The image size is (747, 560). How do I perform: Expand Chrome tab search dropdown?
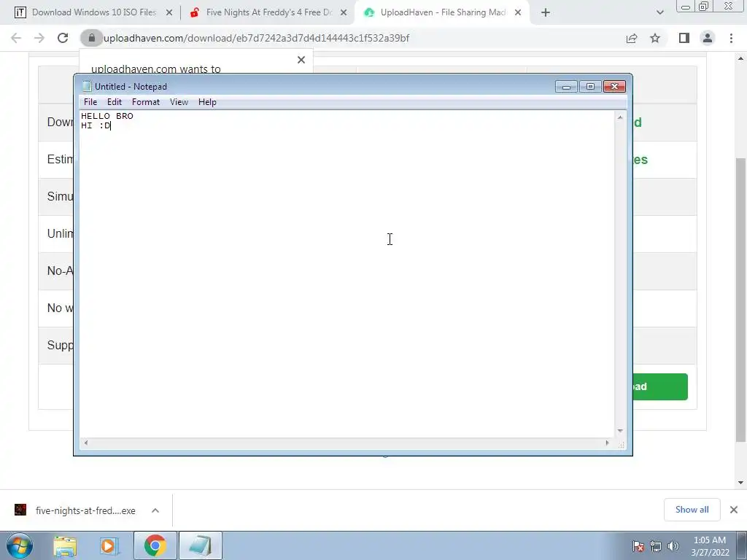tap(659, 13)
